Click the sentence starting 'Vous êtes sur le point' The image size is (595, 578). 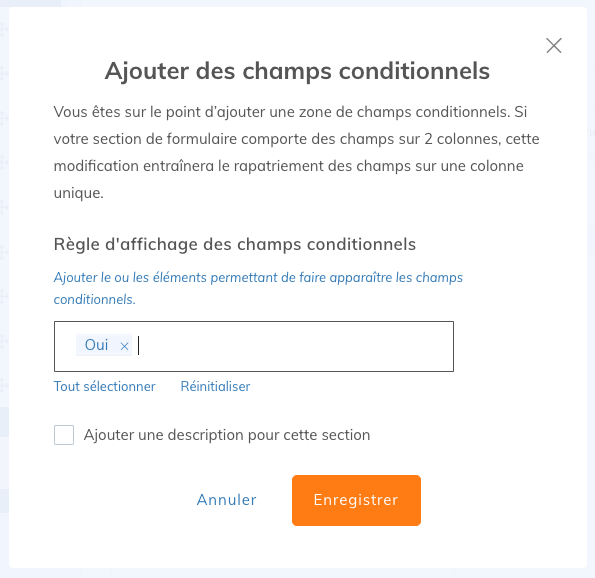click(x=282, y=112)
